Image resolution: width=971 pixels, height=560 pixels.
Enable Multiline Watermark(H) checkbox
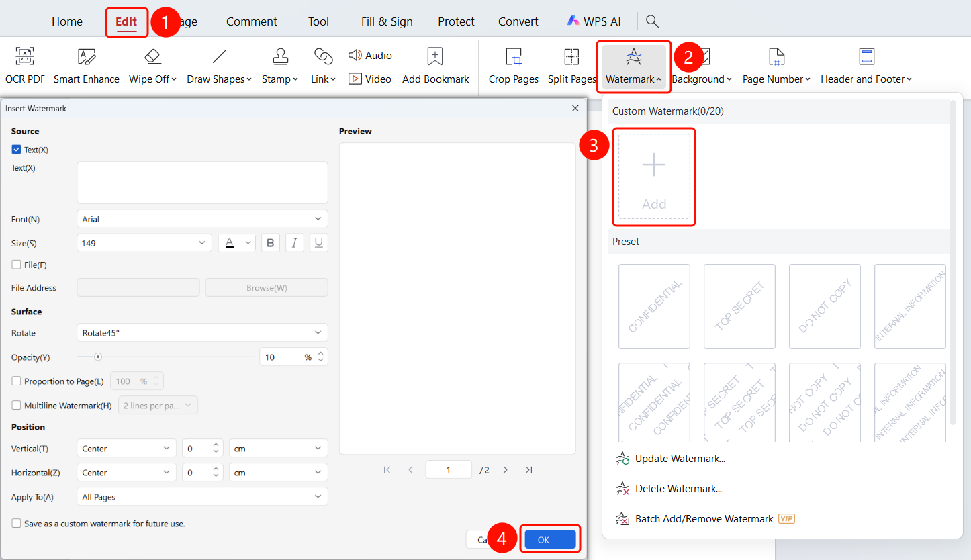tap(17, 405)
